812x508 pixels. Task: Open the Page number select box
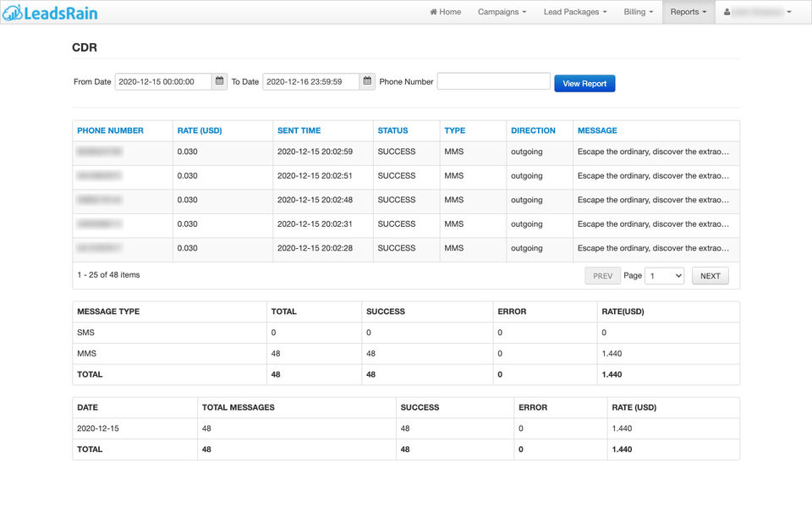tap(664, 276)
